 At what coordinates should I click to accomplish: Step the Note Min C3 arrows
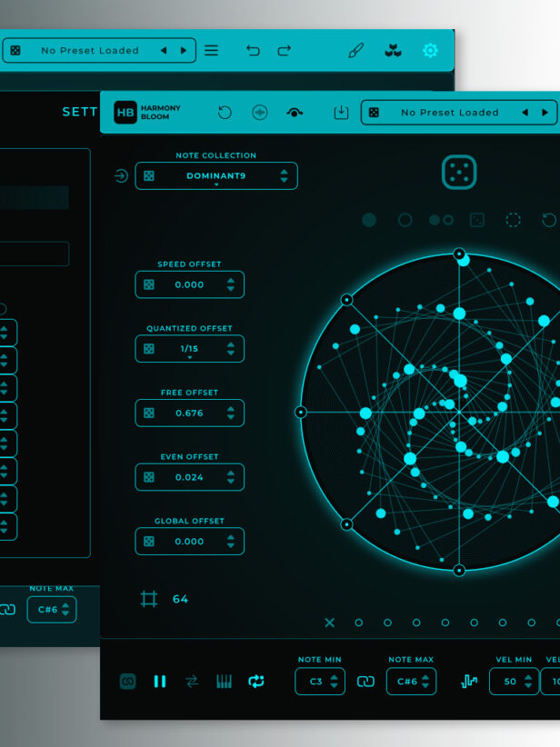335,682
